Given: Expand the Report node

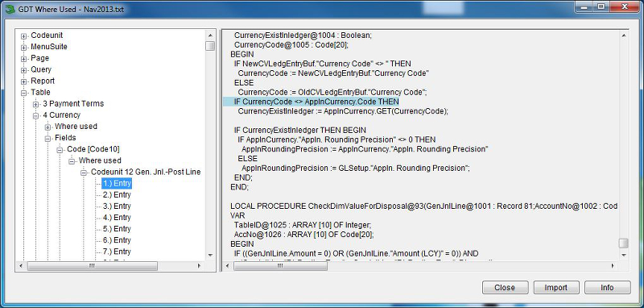Looking at the screenshot, I should coord(23,81).
